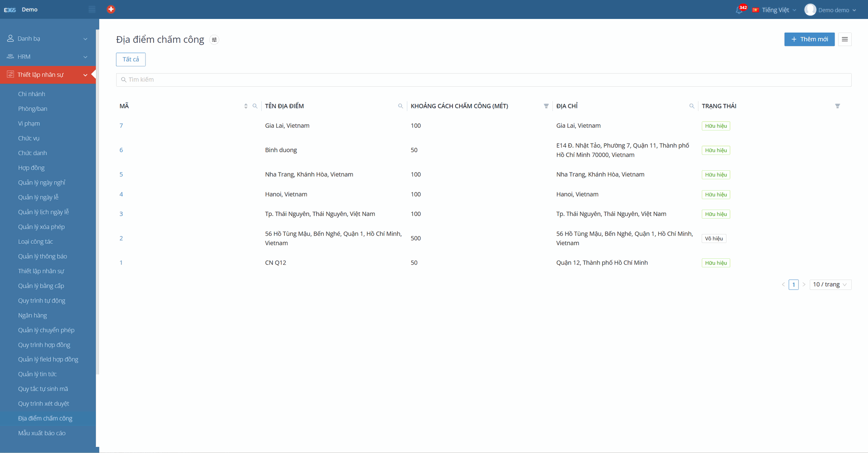Expand the Danh bạ sidebar menu
The width and height of the screenshot is (868, 453).
point(47,39)
